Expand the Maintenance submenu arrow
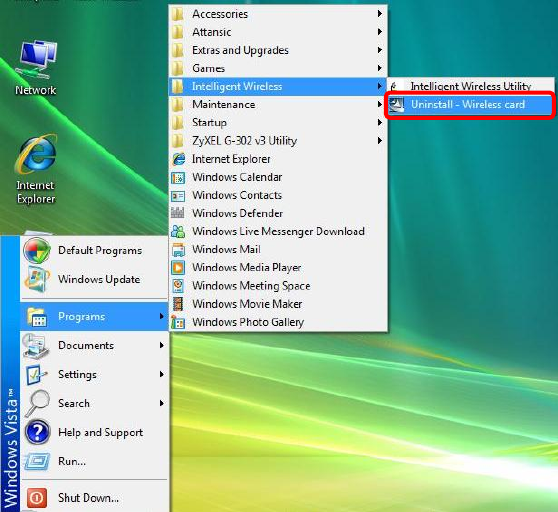 pos(380,105)
